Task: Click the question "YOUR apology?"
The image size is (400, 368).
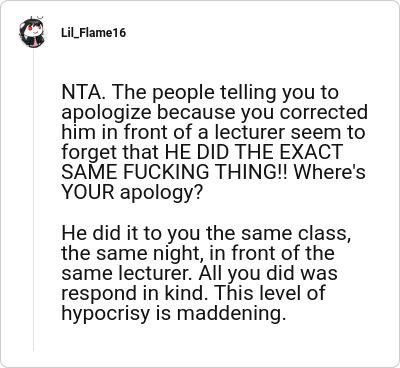Action: (x=132, y=192)
